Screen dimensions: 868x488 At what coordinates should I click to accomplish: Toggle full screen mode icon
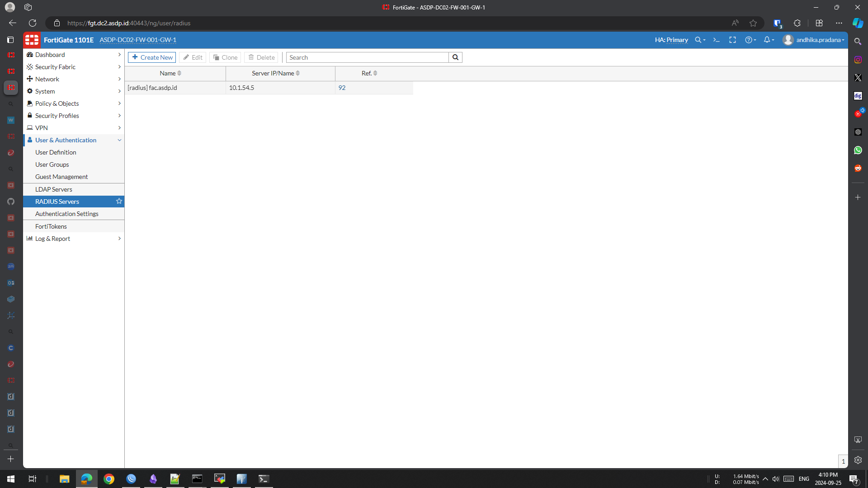[732, 40]
